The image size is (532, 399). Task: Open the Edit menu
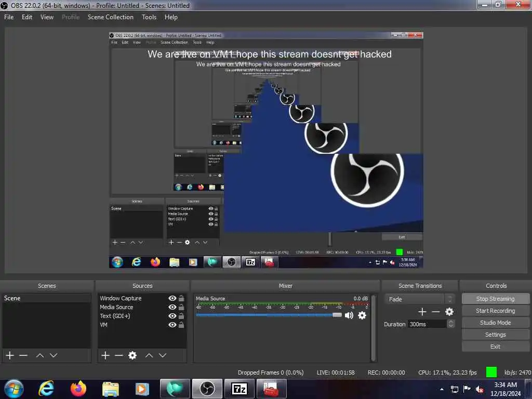click(x=27, y=17)
